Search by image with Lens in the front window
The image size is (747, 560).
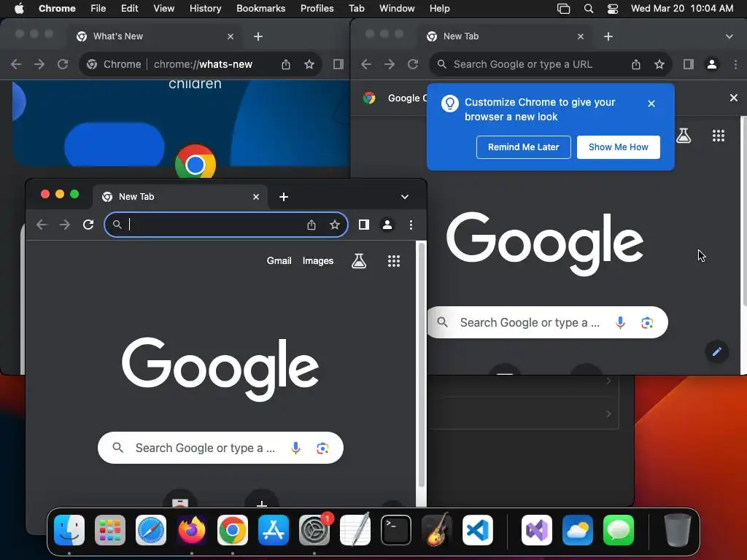coord(322,448)
